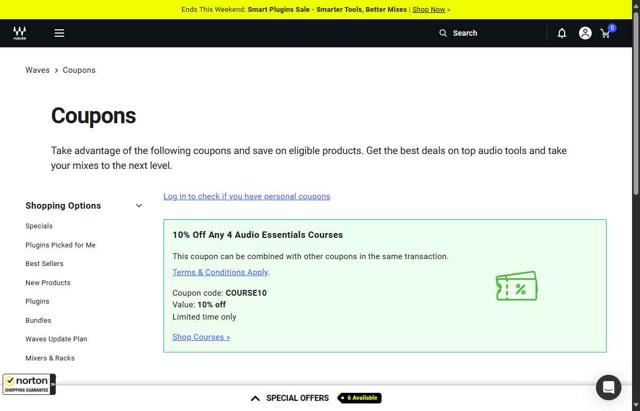640x411 pixels.
Task: Open Mixers & Racks sidebar link
Action: coord(50,358)
